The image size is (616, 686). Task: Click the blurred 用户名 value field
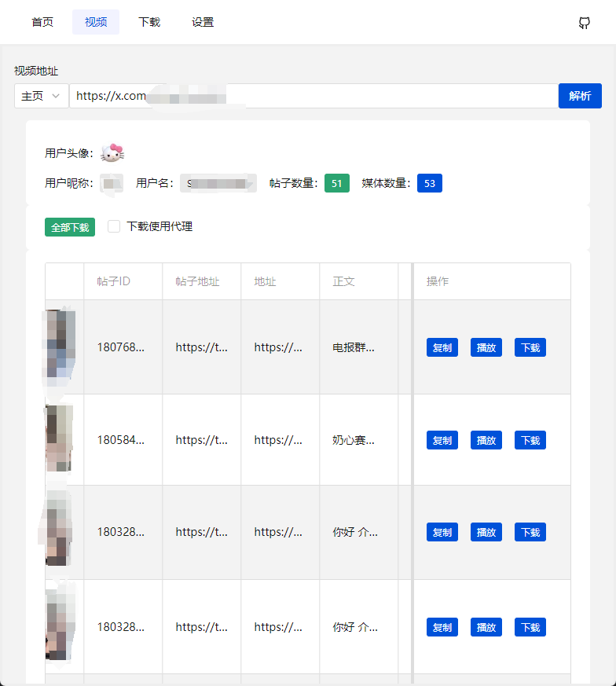tap(218, 183)
